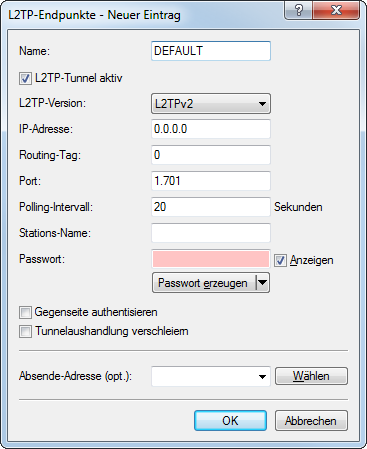
Task: Expand the Passwort erzeugen arrow menu
Action: 263,283
